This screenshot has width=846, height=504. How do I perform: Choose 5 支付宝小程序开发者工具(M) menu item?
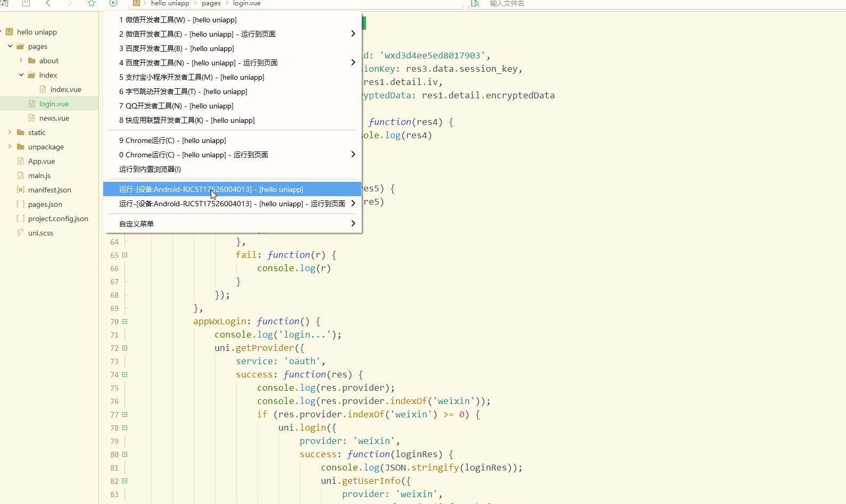coord(232,77)
